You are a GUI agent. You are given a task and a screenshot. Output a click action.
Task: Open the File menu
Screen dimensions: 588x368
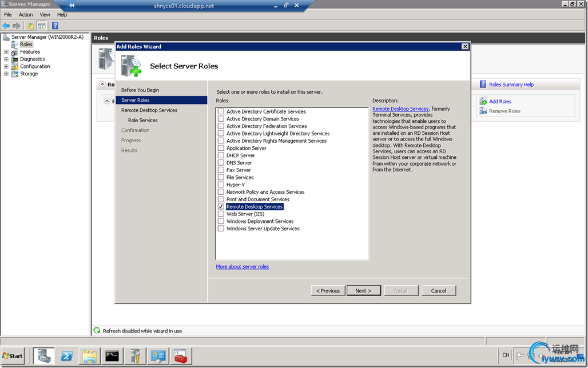point(8,15)
